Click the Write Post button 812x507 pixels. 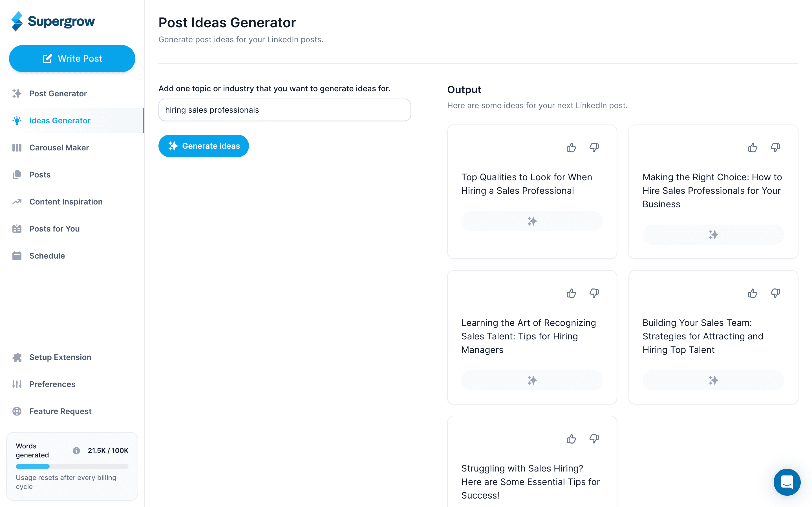coord(72,58)
